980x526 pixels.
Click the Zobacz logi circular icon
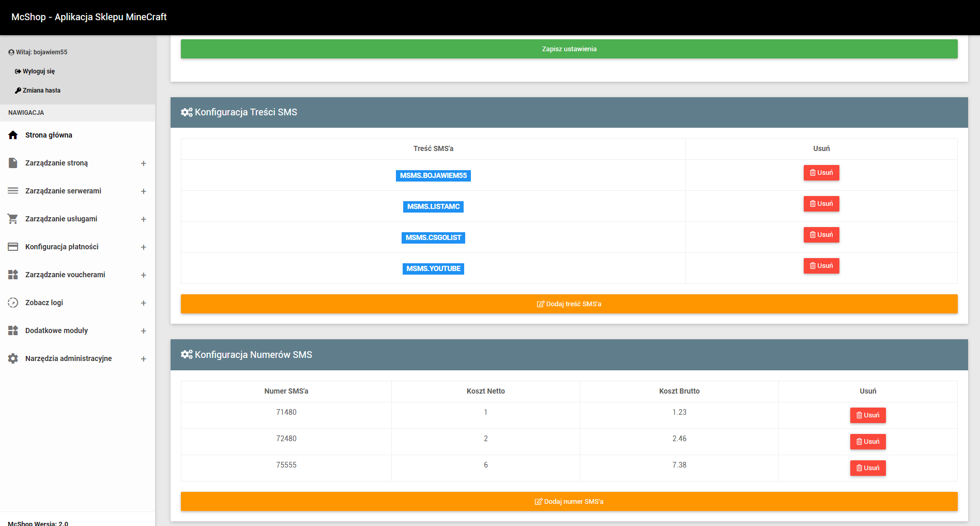pos(13,303)
